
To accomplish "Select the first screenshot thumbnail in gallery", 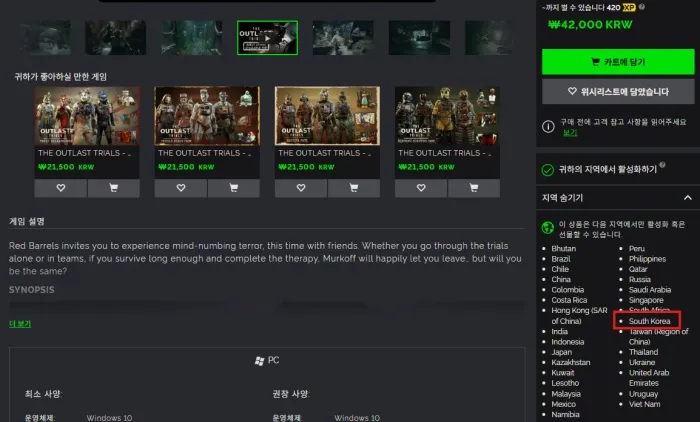I will (45, 38).
